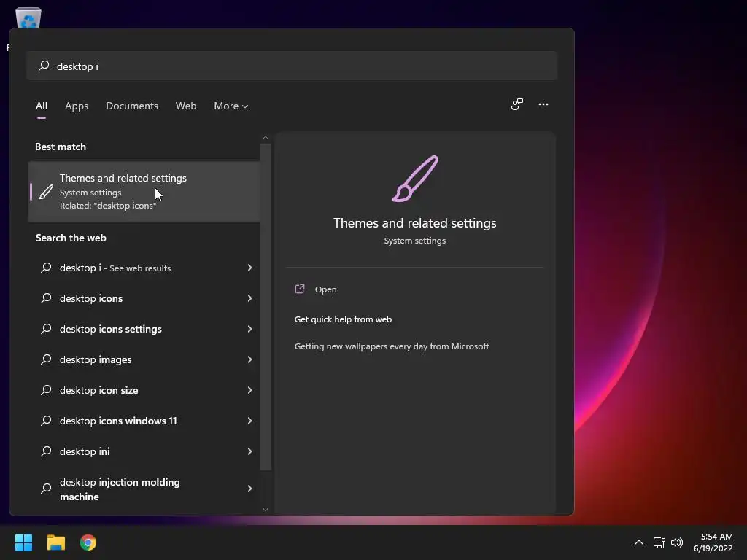Expand arrow next to 'desktop injection molding machine'

(249, 489)
